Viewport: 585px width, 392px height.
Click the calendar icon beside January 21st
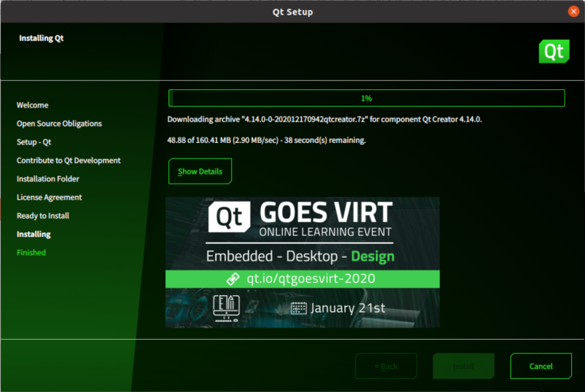(298, 308)
